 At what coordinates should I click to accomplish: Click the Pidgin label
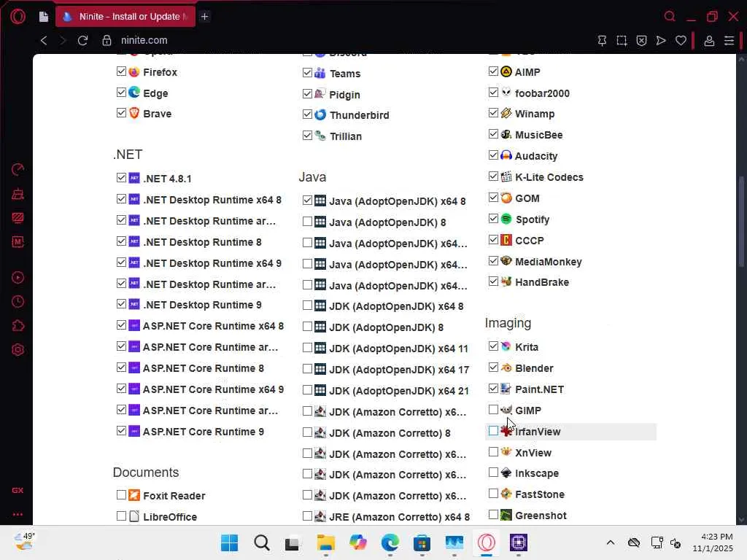(344, 95)
